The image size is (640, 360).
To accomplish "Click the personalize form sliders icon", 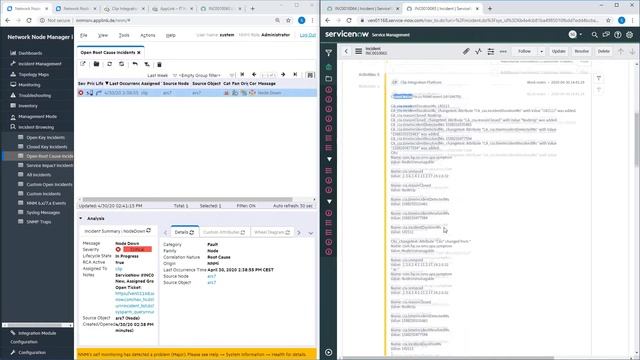I will (x=491, y=51).
